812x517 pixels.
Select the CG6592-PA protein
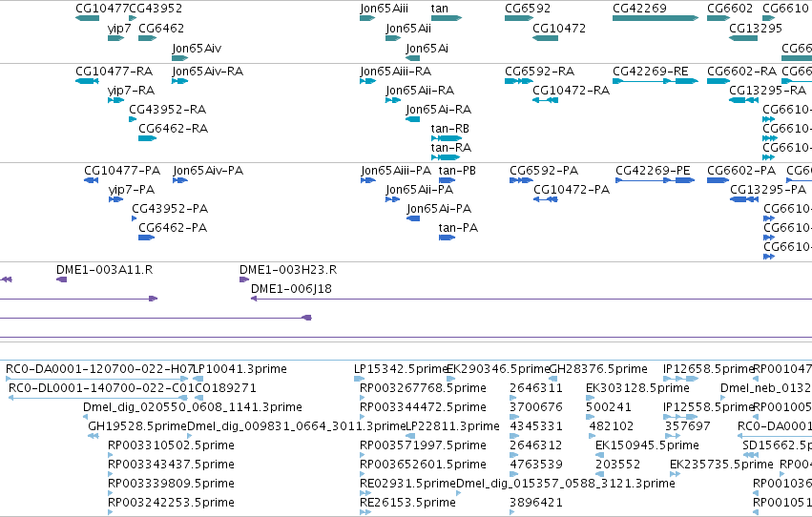tap(522, 180)
